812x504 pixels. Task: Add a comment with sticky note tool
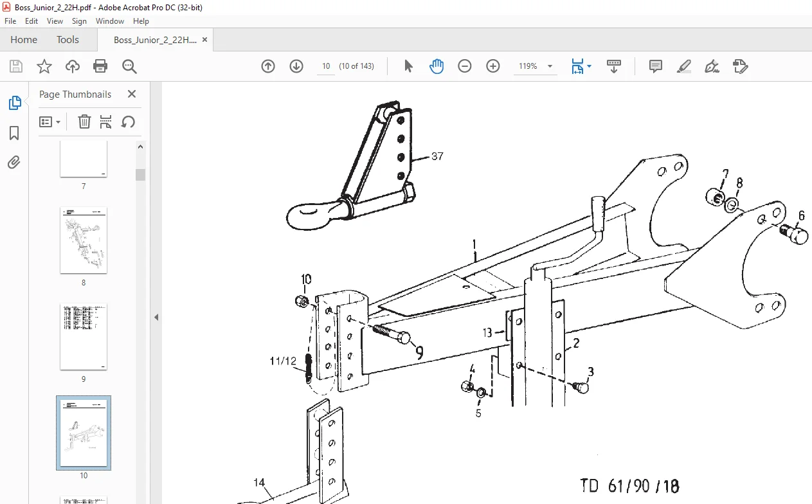[x=656, y=66]
